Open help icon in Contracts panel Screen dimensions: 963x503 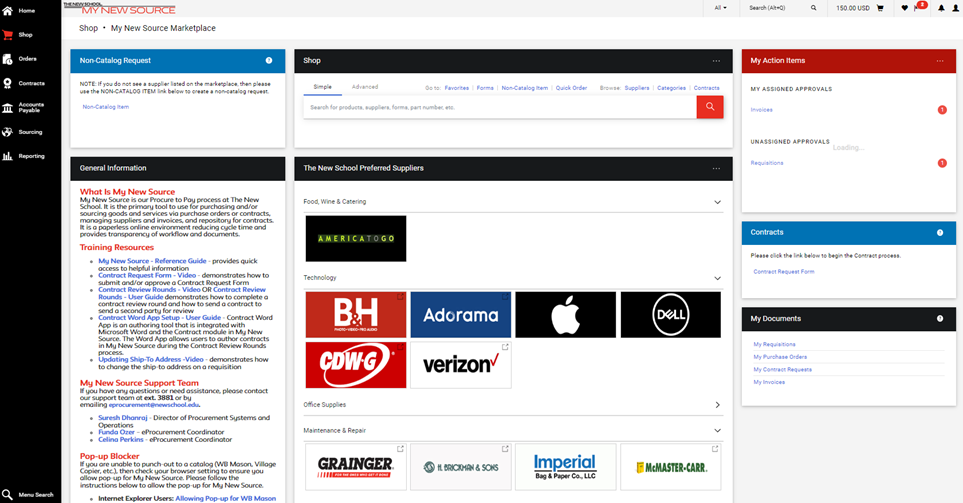(x=940, y=232)
